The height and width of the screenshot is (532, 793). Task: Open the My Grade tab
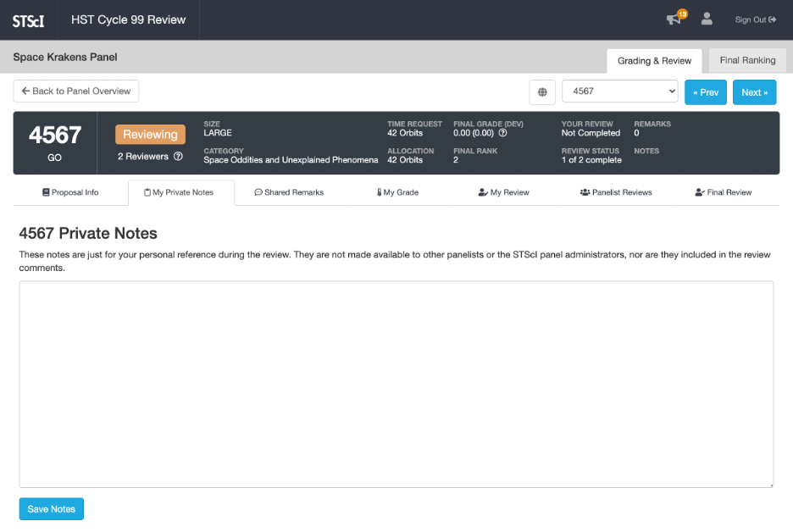pos(397,192)
